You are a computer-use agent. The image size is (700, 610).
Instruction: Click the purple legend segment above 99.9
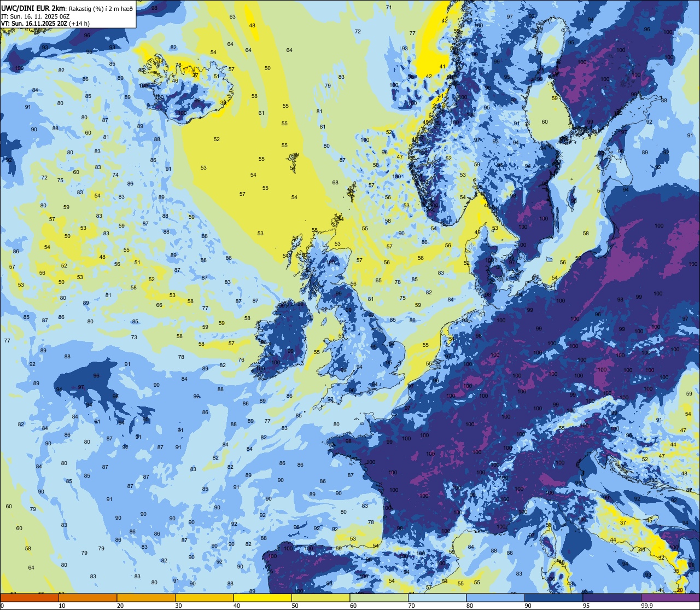pos(670,598)
